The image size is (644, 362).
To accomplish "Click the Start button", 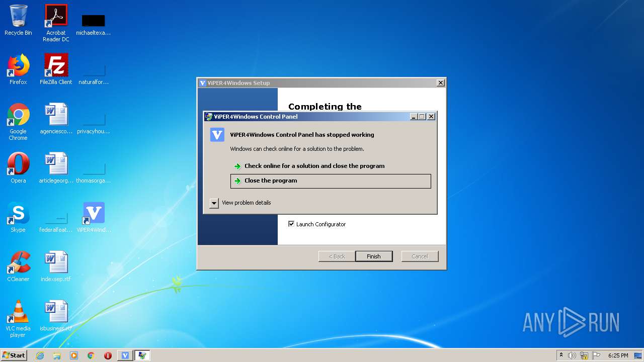I will pyautogui.click(x=14, y=355).
